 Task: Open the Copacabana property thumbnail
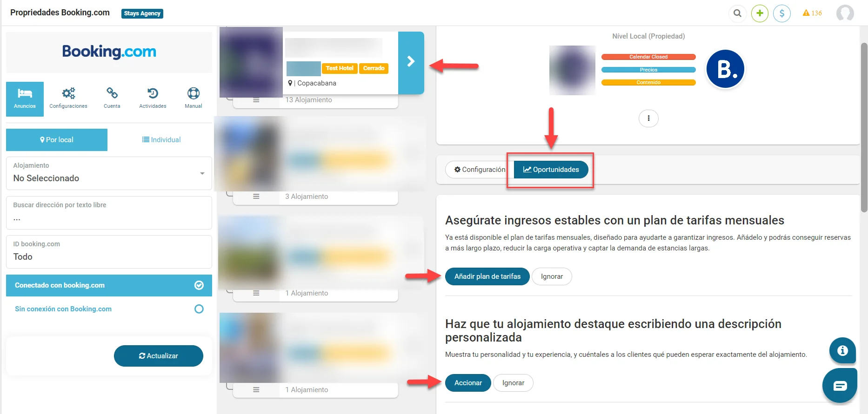click(251, 62)
